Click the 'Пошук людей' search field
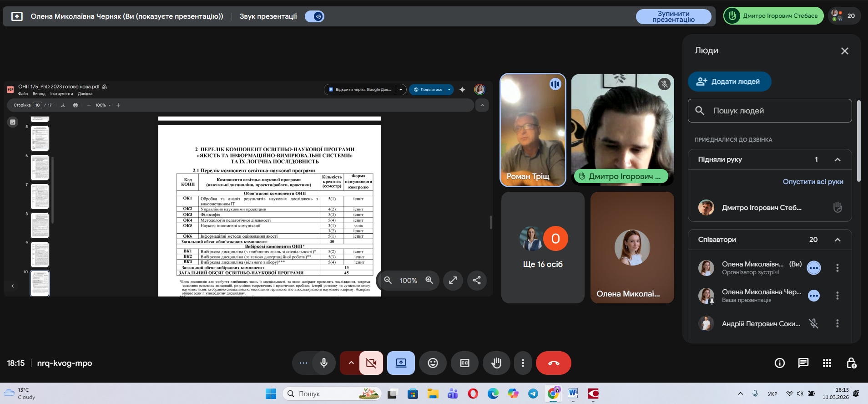 (770, 111)
